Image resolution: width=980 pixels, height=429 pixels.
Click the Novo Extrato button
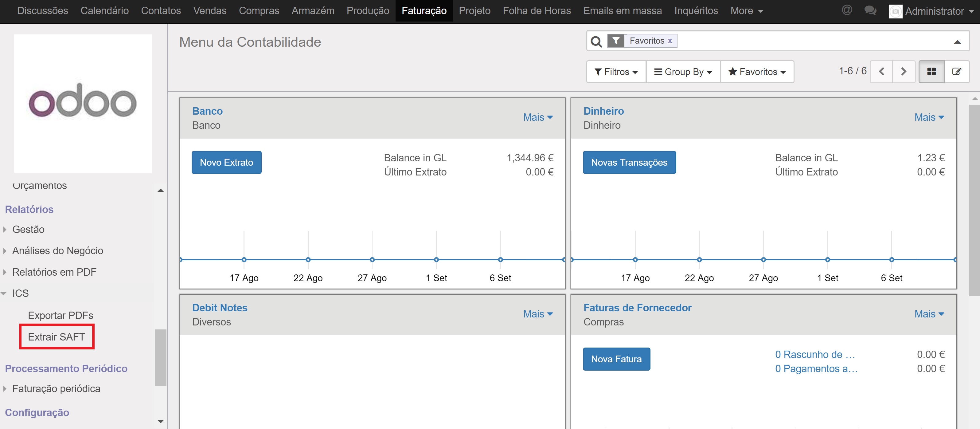point(226,163)
